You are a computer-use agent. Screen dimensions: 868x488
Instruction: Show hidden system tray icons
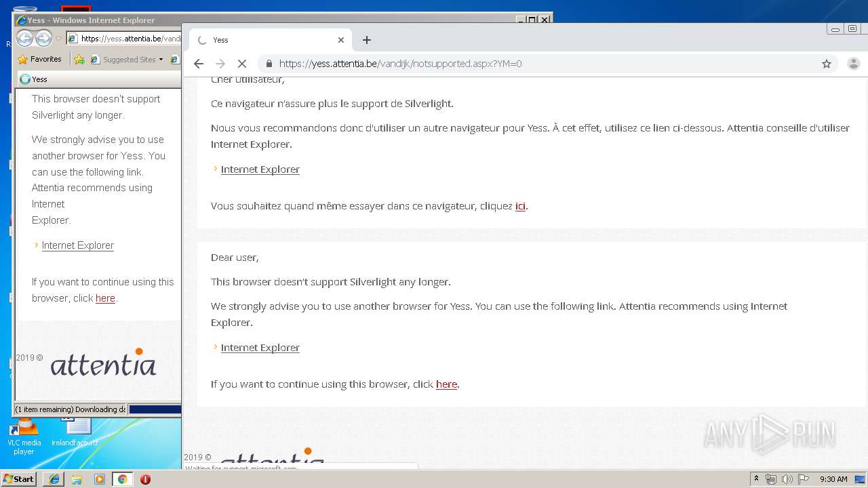(756, 479)
